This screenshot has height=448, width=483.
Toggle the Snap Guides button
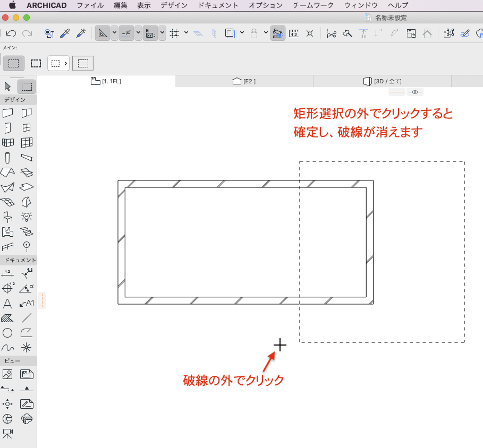[126, 33]
